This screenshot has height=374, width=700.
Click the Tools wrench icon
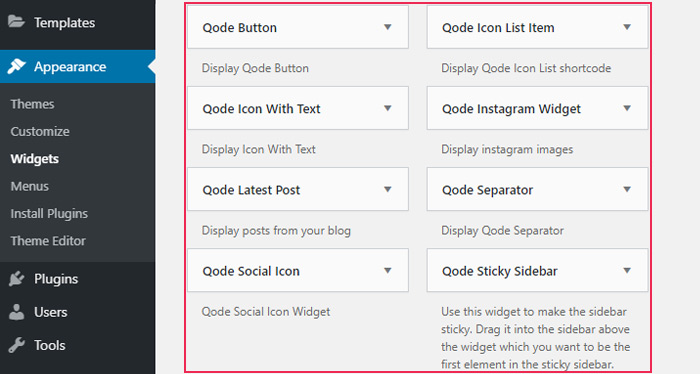tap(17, 345)
